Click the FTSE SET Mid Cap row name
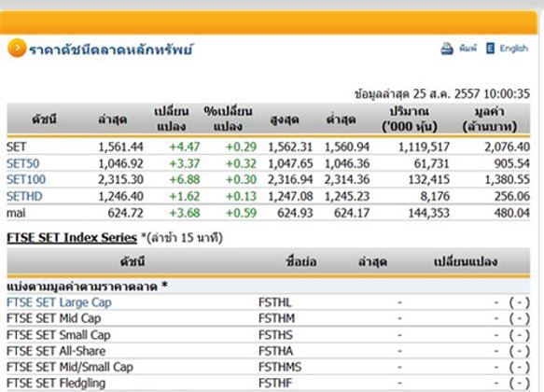The height and width of the screenshot is (392, 544). (x=54, y=318)
